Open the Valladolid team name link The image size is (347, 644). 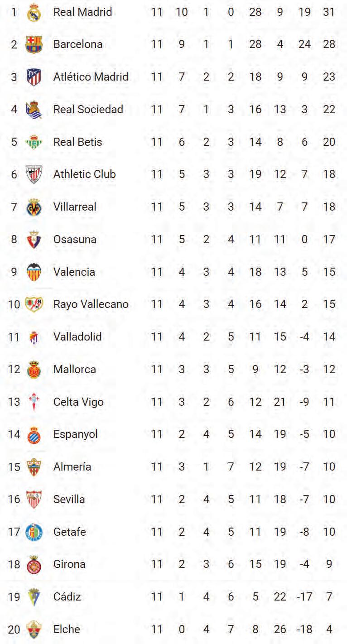pos(77,337)
